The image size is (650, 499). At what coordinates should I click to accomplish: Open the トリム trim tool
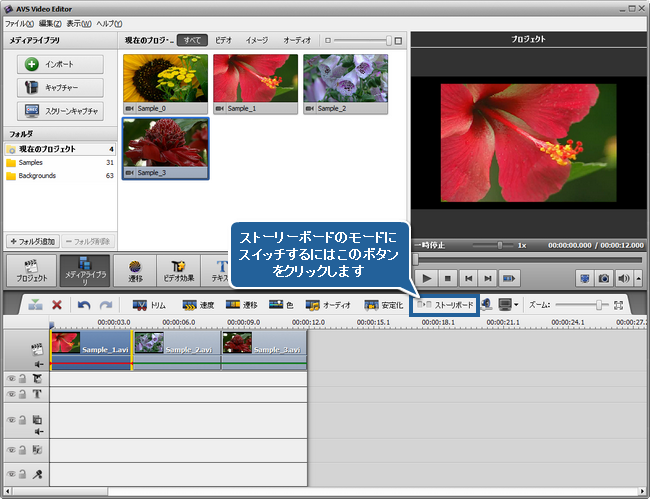click(149, 304)
